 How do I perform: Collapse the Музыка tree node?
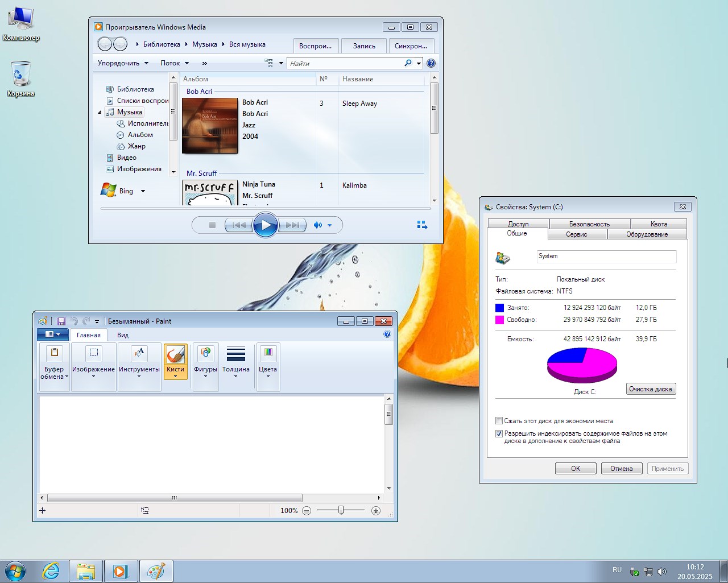(x=100, y=113)
